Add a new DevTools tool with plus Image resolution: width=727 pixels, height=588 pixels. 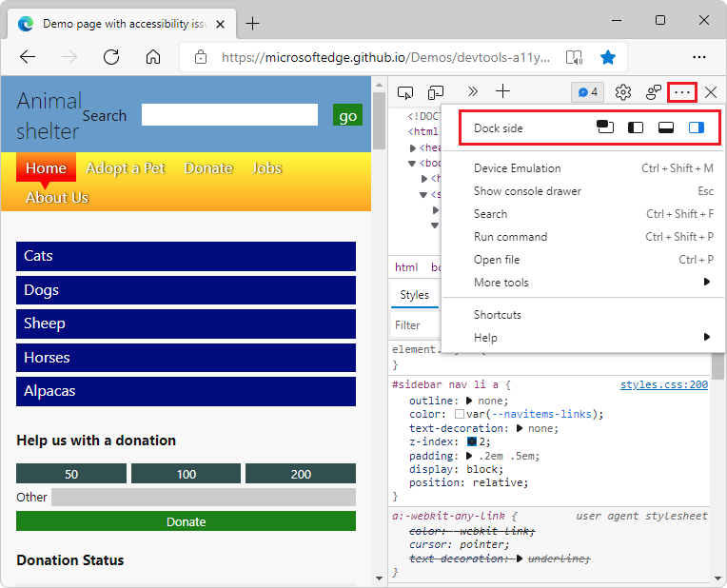[502, 91]
